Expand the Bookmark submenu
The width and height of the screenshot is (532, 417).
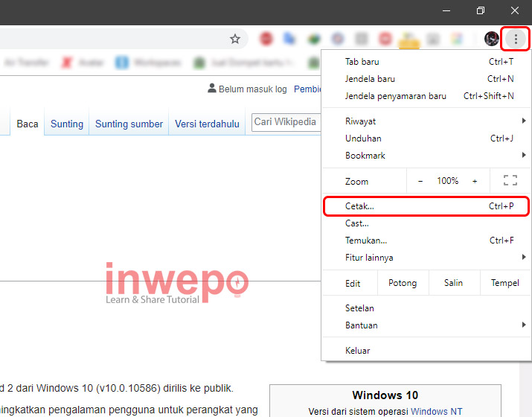pos(426,156)
